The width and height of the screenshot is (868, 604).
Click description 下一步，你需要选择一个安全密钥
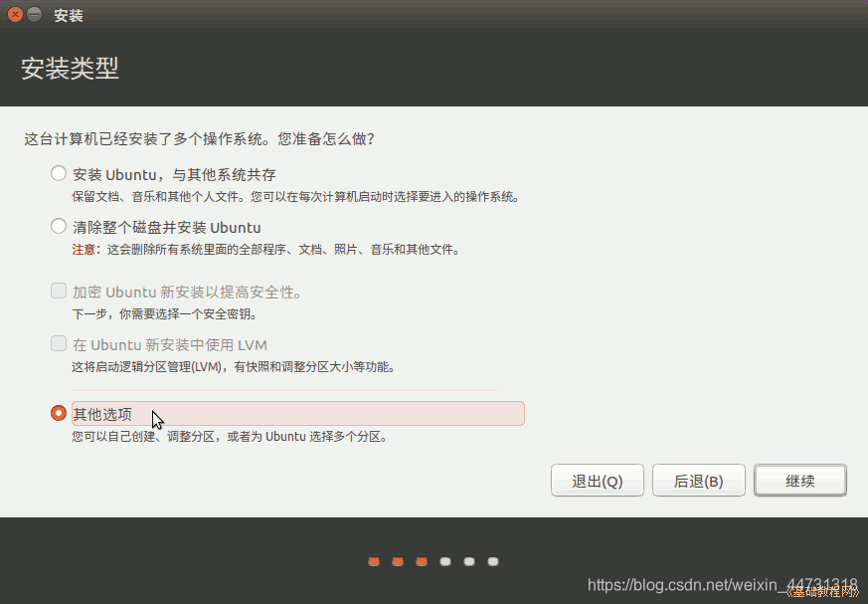coord(165,314)
